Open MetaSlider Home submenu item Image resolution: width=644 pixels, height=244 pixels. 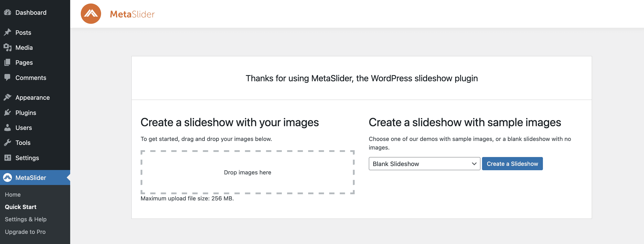pos(13,194)
